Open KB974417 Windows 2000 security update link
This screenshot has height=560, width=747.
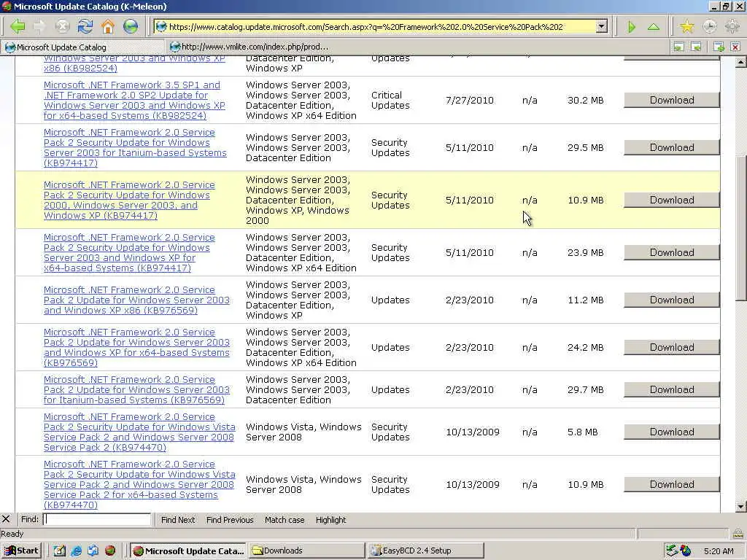click(129, 200)
